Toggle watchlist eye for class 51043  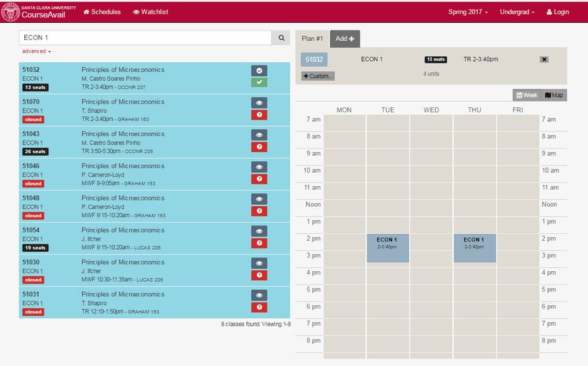point(259,135)
